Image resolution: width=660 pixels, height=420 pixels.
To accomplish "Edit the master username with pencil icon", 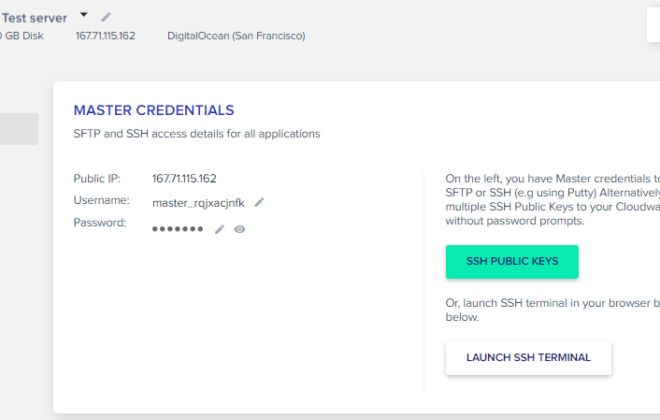I will coord(259,202).
